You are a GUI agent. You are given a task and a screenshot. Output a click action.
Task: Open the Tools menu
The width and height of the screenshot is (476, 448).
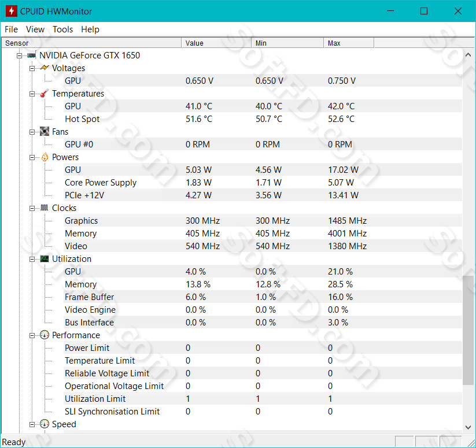pyautogui.click(x=63, y=29)
